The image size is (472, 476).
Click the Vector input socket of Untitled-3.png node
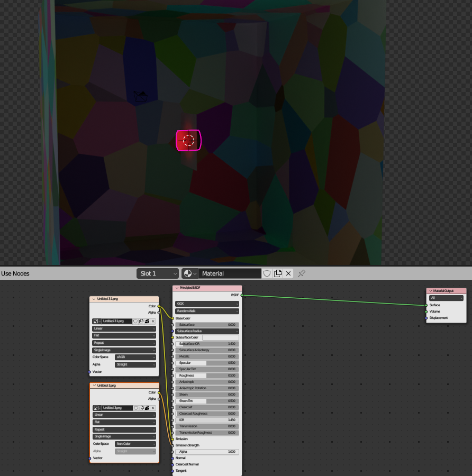pos(89,458)
